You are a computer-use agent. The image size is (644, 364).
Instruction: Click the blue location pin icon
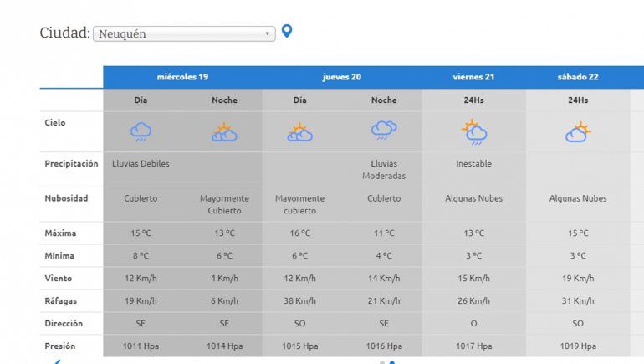(287, 32)
